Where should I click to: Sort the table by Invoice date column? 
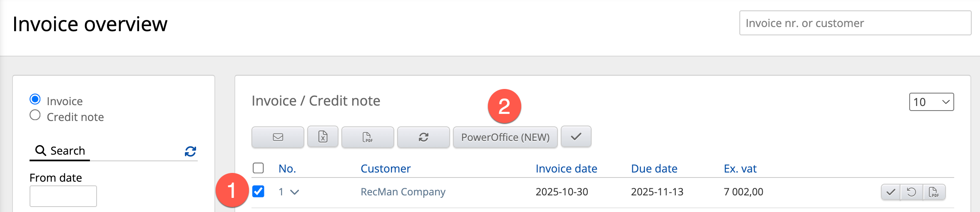566,168
